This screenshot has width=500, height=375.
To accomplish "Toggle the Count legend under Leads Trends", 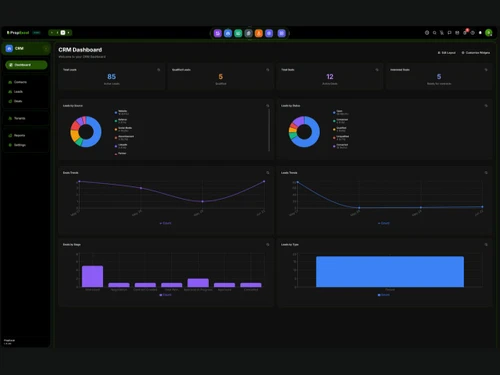I will coord(384,223).
